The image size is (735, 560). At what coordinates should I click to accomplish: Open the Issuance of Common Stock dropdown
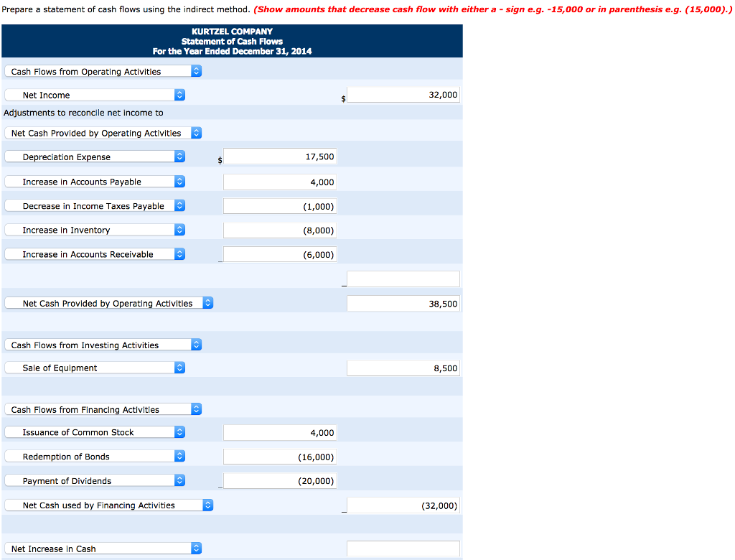point(95,432)
